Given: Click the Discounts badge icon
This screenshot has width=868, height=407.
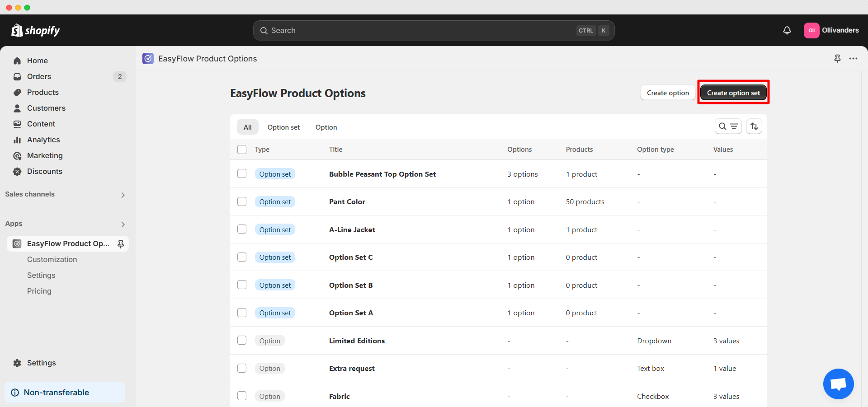Looking at the screenshot, I should tap(17, 171).
